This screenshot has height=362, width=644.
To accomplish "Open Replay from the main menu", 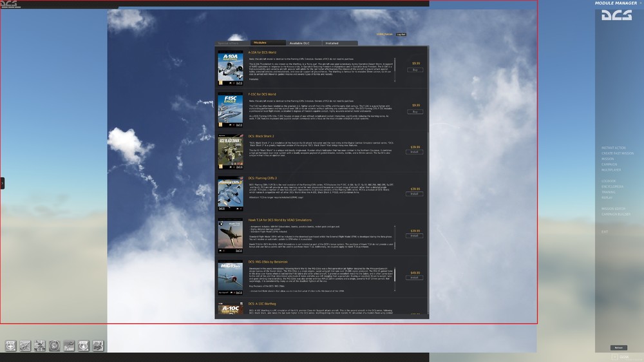I will pos(607,198).
